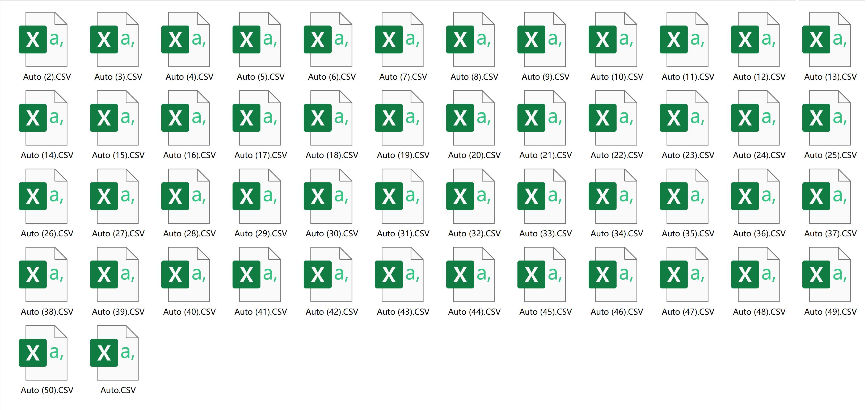
Task: Select the Auto (5).CSV file icon
Action: point(257,39)
